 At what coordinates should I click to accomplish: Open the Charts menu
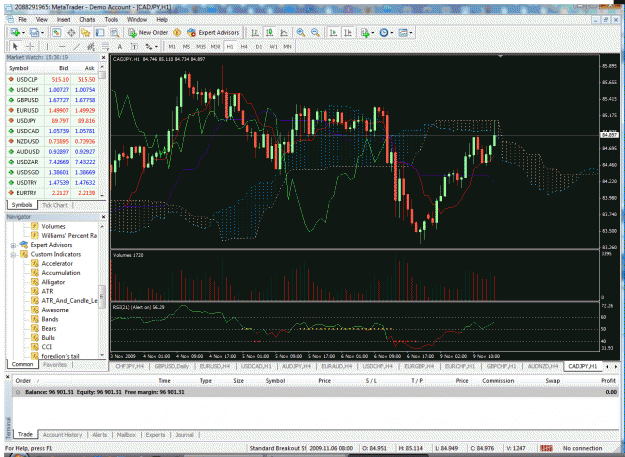87,20
